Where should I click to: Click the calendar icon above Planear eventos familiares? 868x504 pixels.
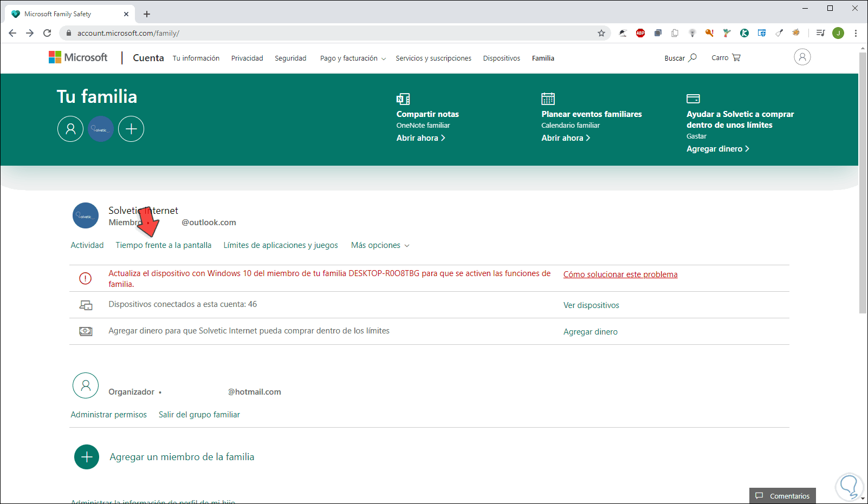[548, 99]
